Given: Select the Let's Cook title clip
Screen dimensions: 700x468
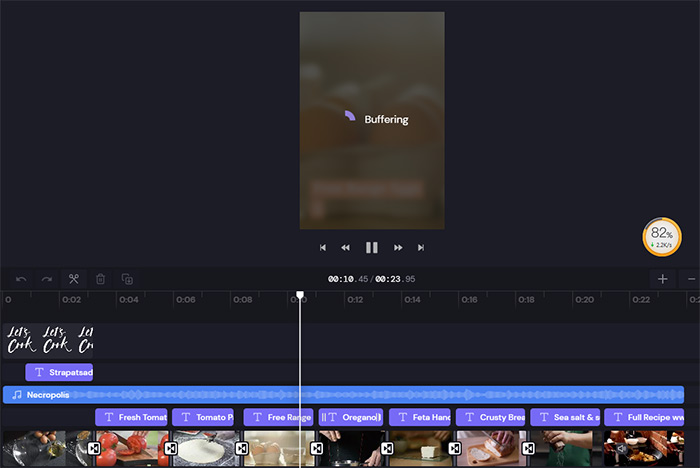Looking at the screenshot, I should pos(48,340).
